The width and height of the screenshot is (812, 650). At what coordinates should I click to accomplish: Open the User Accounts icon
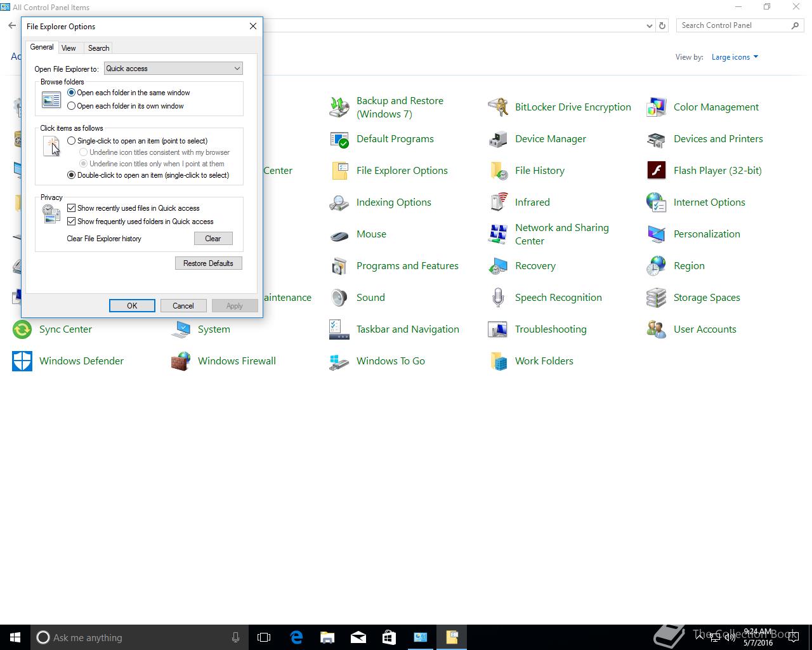pyautogui.click(x=657, y=329)
